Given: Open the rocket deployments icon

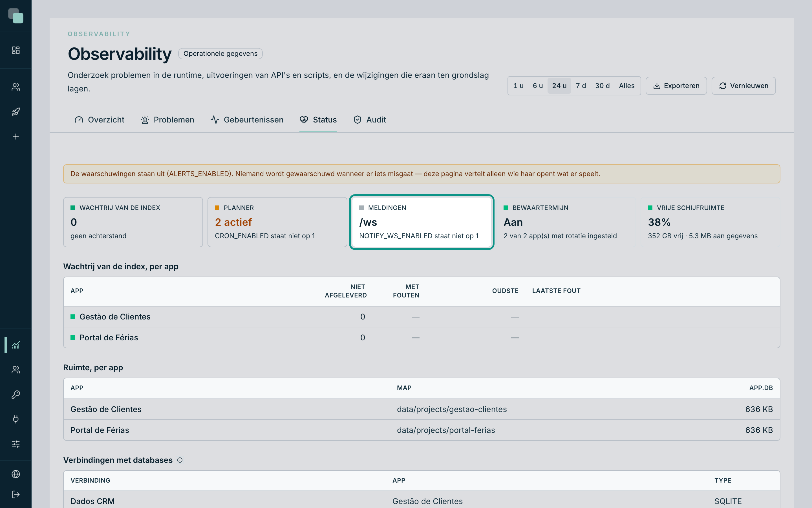Looking at the screenshot, I should coord(16,112).
